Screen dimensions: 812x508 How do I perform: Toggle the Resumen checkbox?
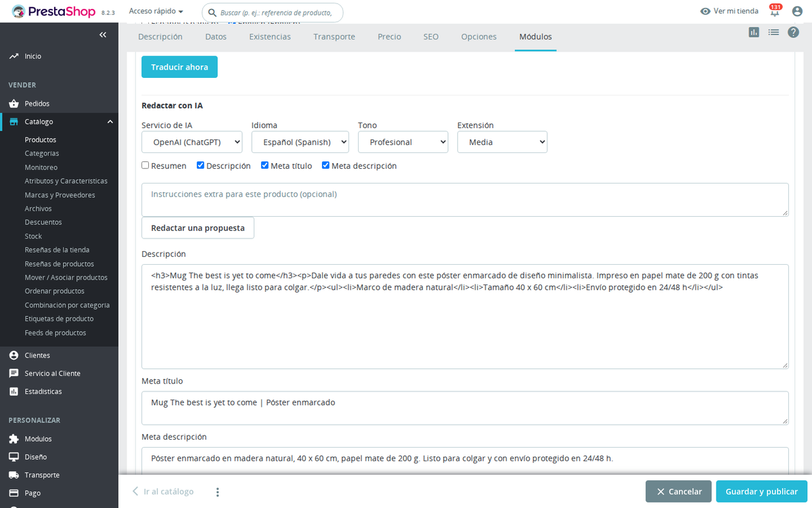[x=145, y=165]
